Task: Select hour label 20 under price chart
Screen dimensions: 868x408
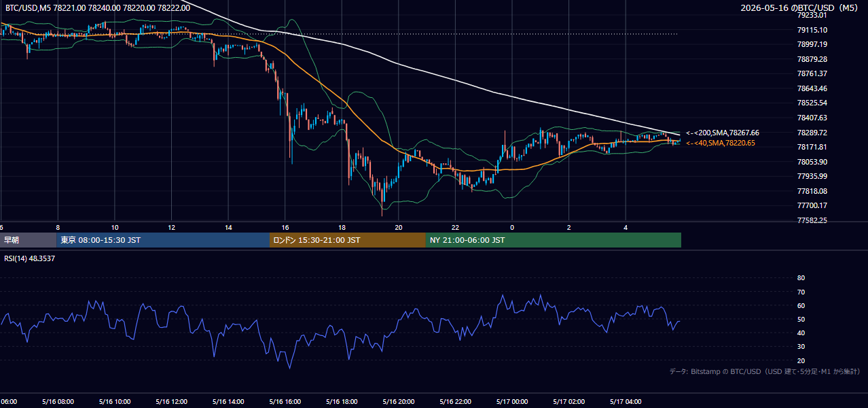Action: pyautogui.click(x=399, y=227)
